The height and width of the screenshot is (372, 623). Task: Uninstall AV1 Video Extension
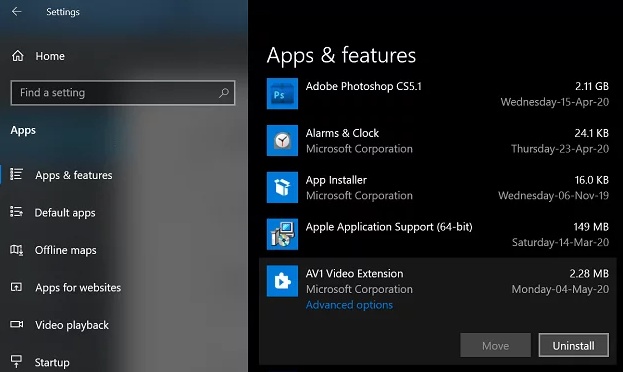point(573,345)
